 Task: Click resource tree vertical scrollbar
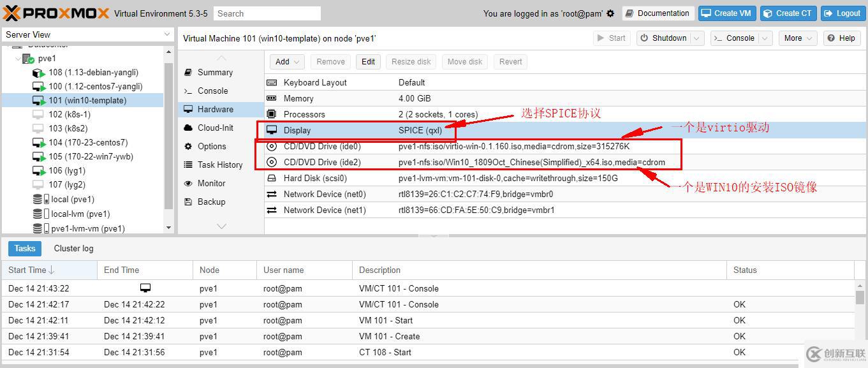[168, 136]
